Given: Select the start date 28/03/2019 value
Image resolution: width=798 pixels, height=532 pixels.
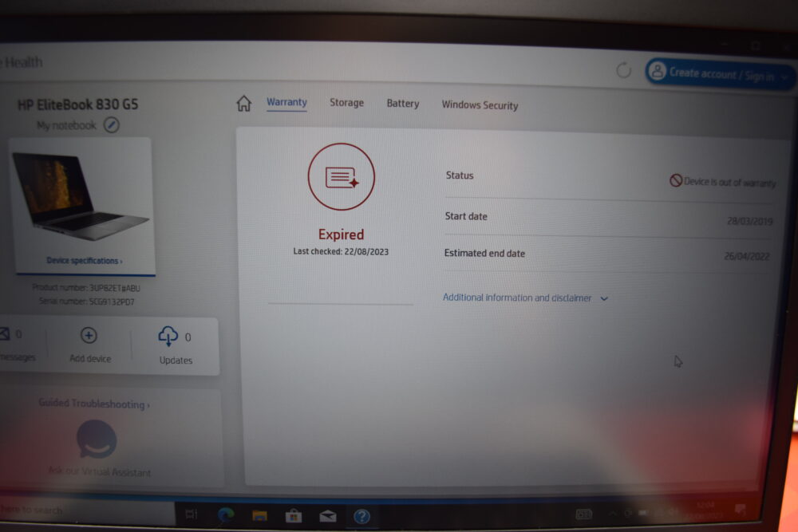Looking at the screenshot, I should [x=749, y=221].
